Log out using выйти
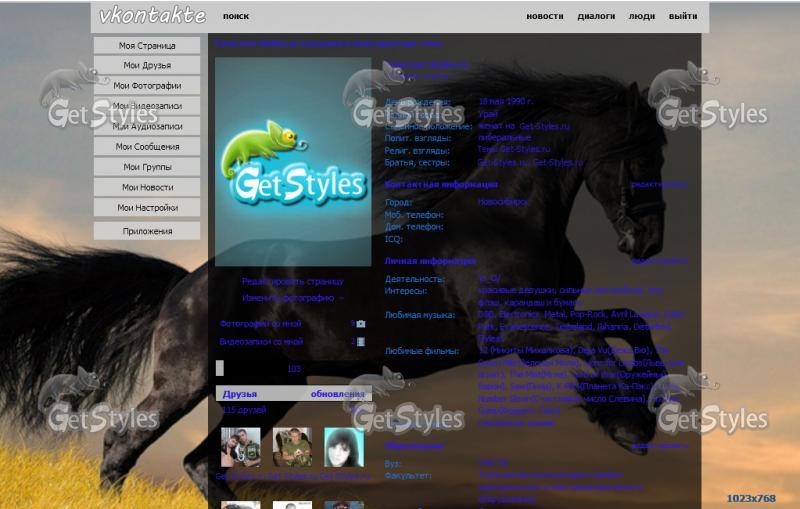800x509 pixels. coord(683,16)
